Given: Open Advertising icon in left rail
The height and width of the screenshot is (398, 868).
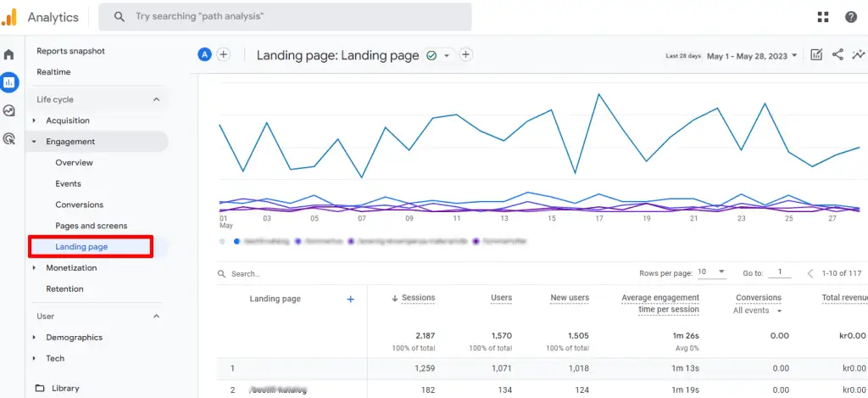Looking at the screenshot, I should click(8, 138).
